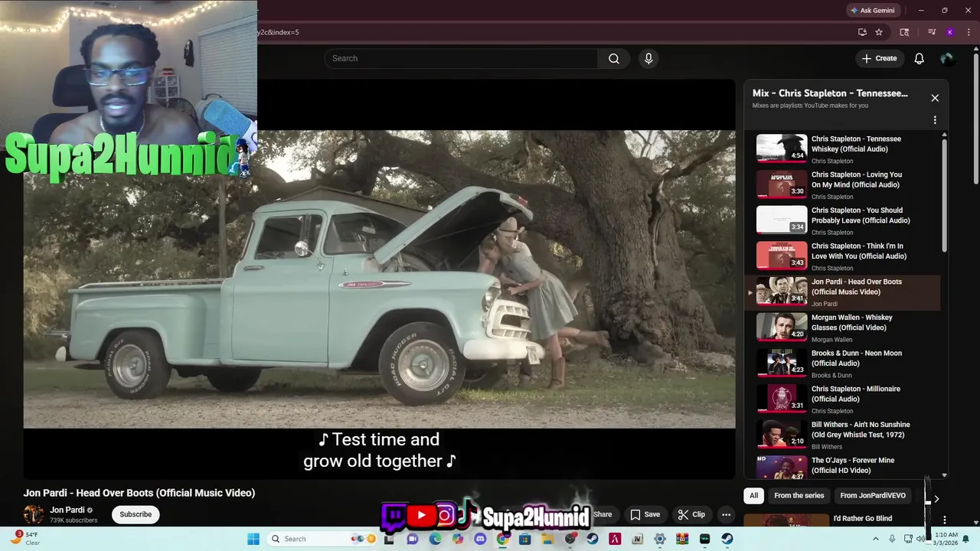Select the From the series chip
This screenshot has width=980, height=551.
point(799,495)
